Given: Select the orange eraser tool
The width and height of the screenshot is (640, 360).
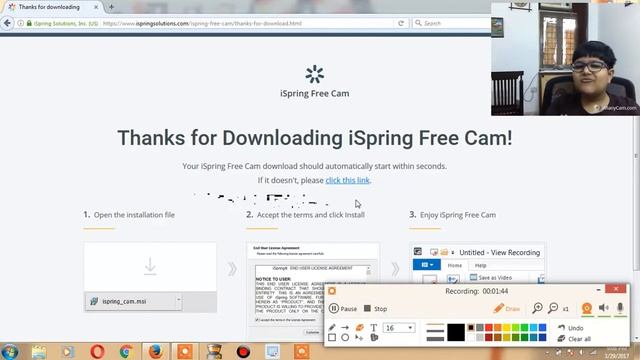Looking at the screenshot, I should click(359, 327).
